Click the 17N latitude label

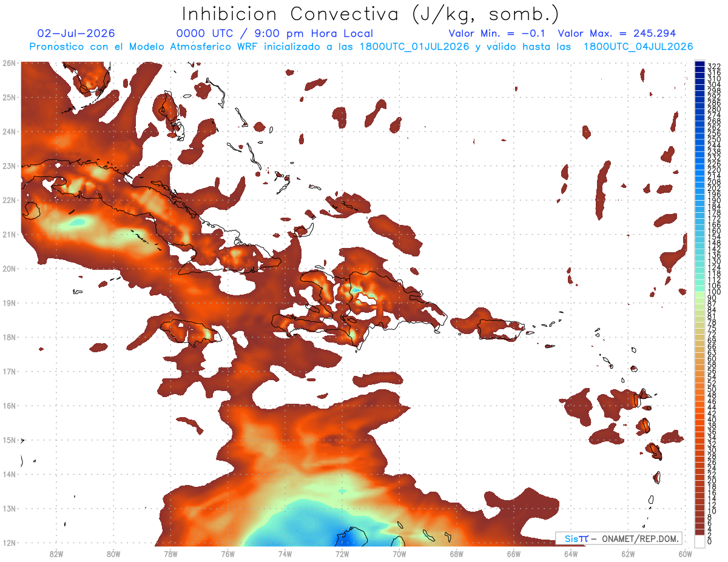[8, 371]
